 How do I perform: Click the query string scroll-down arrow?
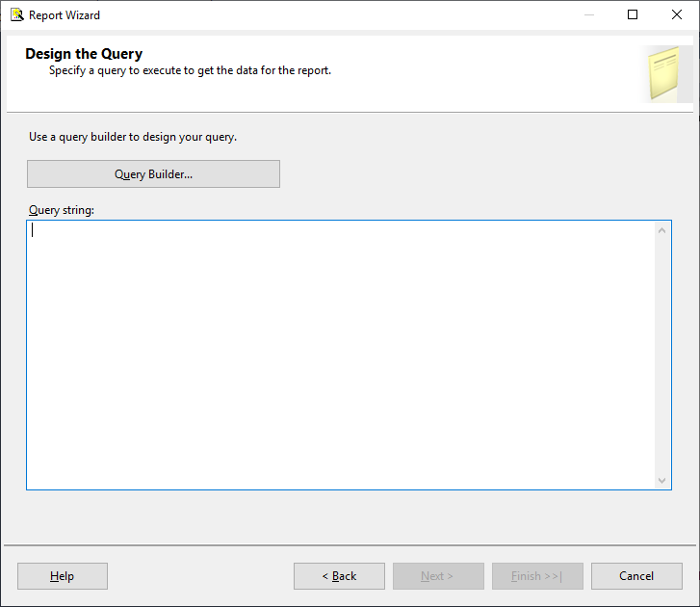pyautogui.click(x=662, y=480)
